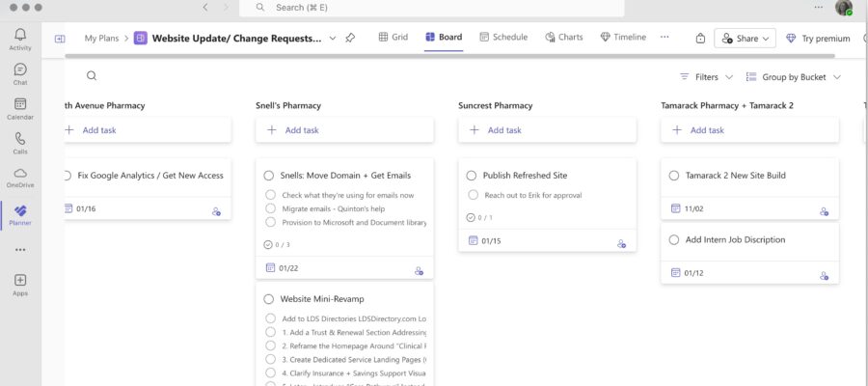Click the calendar icon for 01/22 due date
This screenshot has height=386, width=868.
point(270,268)
